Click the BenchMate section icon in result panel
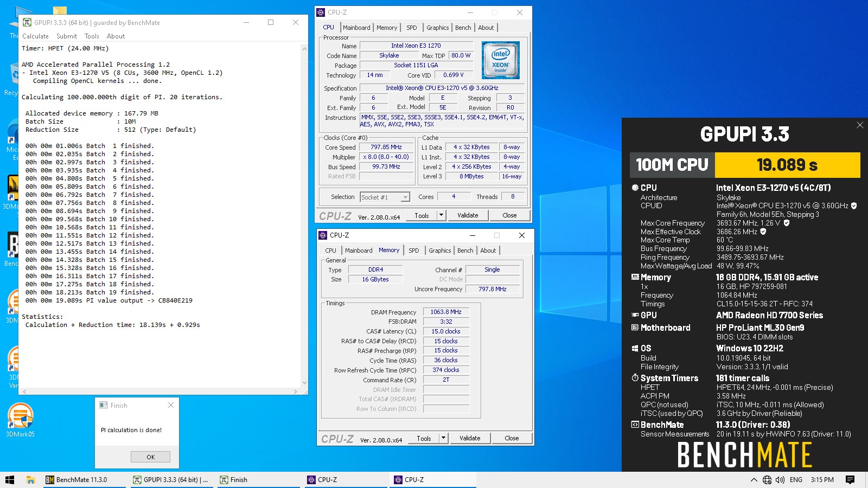The width and height of the screenshot is (868, 488). [x=635, y=425]
